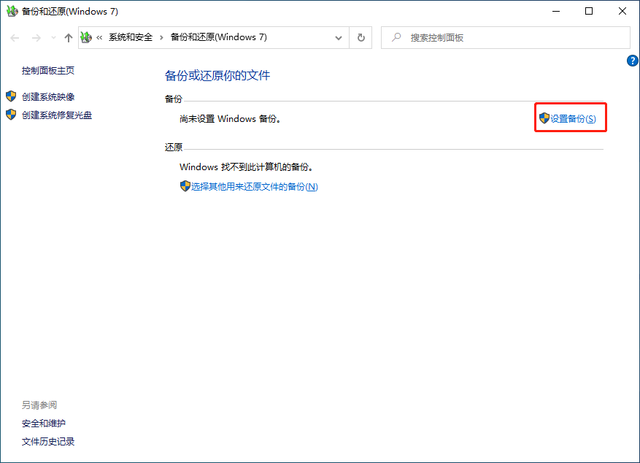Click the Forward navigation arrow

coord(36,38)
